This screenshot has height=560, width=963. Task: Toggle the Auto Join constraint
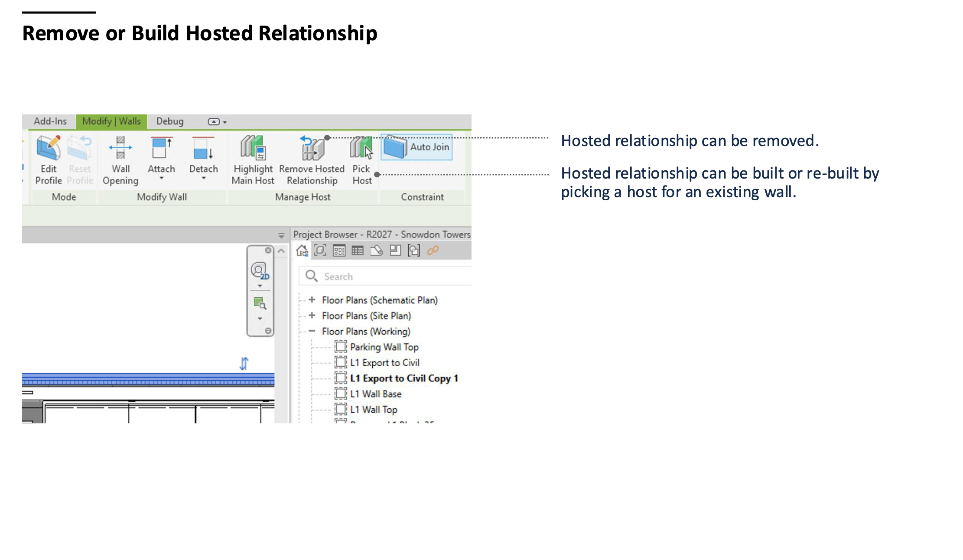point(416,147)
